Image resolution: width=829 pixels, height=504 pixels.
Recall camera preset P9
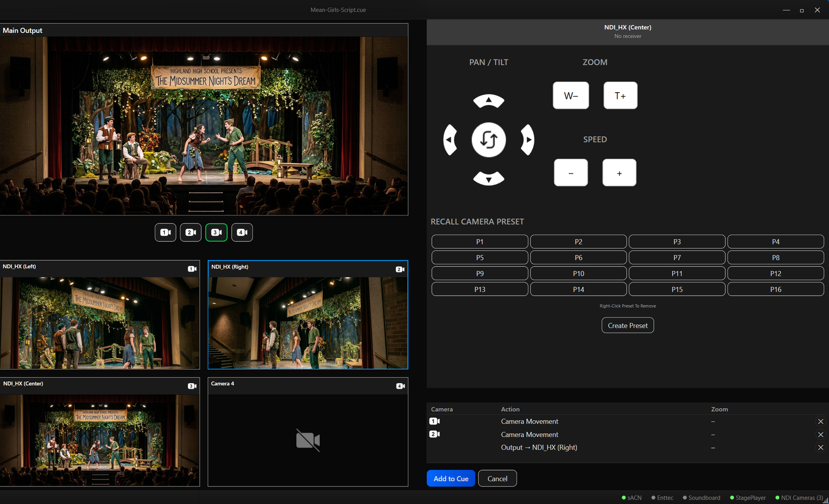pos(480,273)
